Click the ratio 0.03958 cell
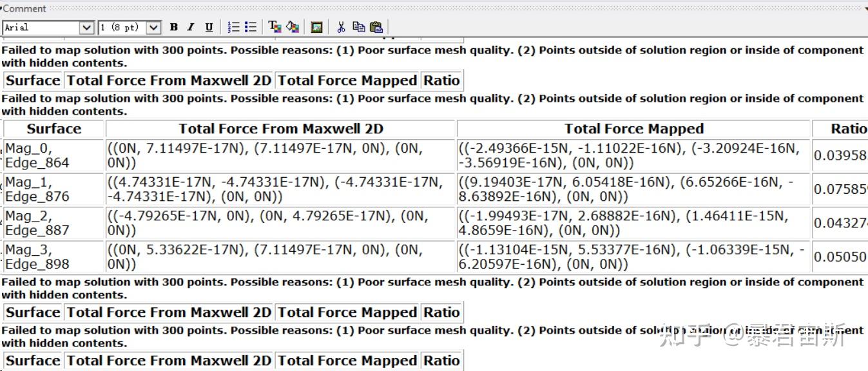Screen dimensions: 868x371 pyautogui.click(x=840, y=155)
